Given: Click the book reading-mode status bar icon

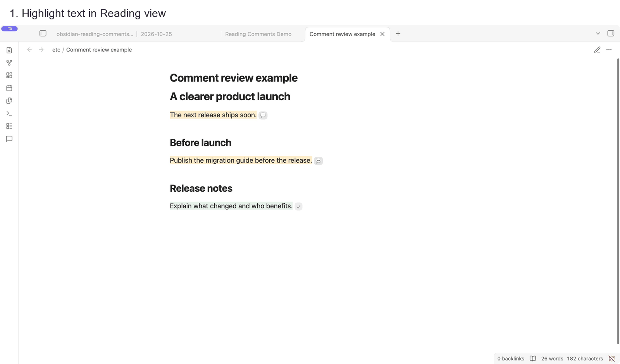Looking at the screenshot, I should coord(533,359).
